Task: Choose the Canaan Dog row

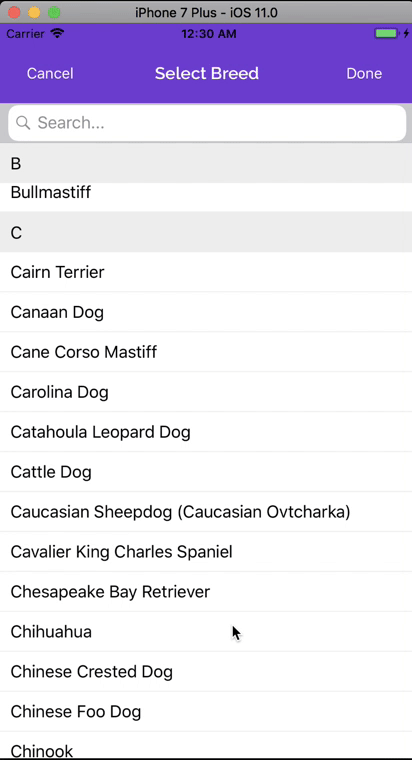Action: (206, 312)
